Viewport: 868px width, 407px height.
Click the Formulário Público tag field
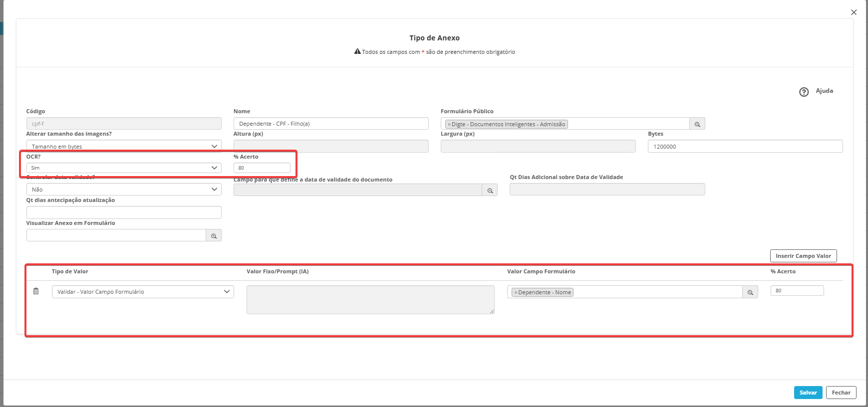[x=565, y=124]
